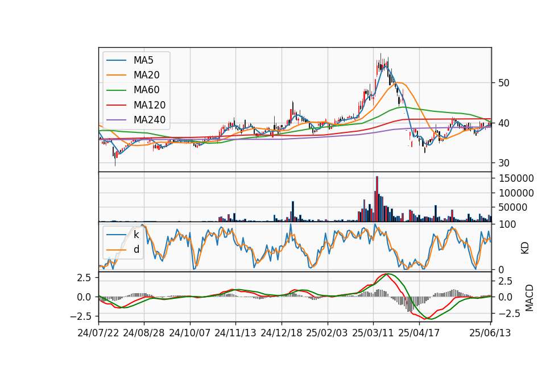Viewport: 546px width, 392px height.
Task: Click the MA5 legend label
Action: point(143,60)
